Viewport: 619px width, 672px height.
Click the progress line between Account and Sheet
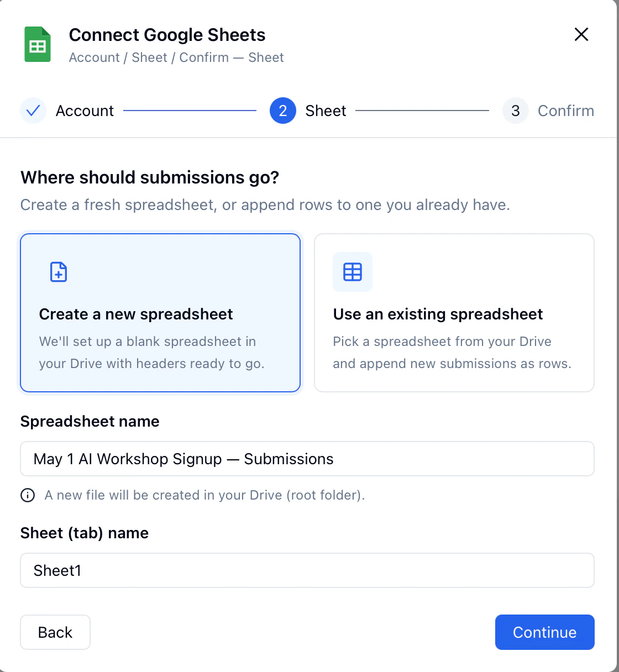pyautogui.click(x=191, y=111)
